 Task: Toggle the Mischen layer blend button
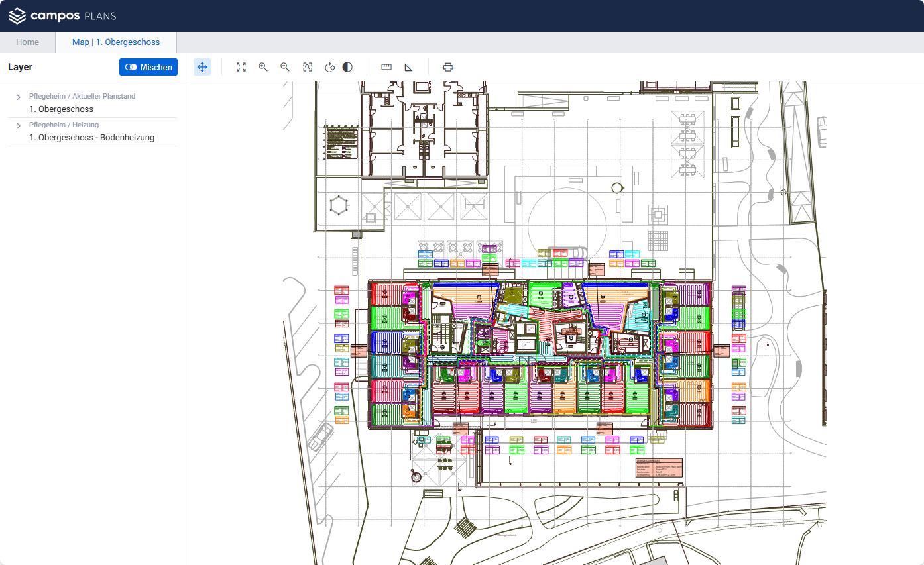(x=148, y=67)
